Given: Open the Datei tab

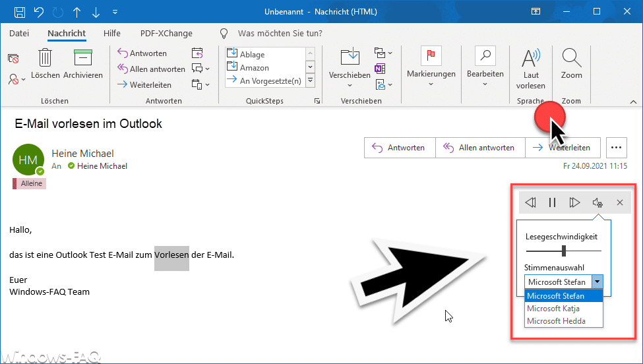Looking at the screenshot, I should point(19,33).
